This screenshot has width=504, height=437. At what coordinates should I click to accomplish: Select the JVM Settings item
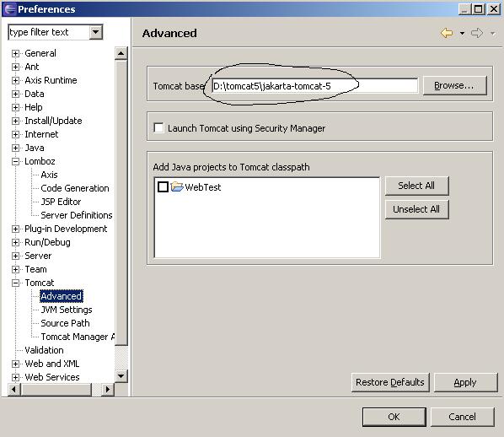[x=67, y=310]
